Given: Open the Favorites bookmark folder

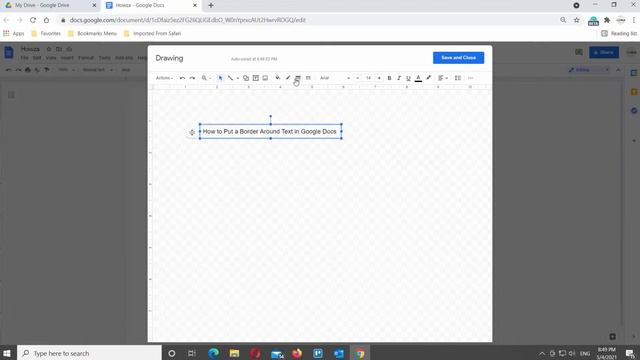Looking at the screenshot, I should (46, 33).
